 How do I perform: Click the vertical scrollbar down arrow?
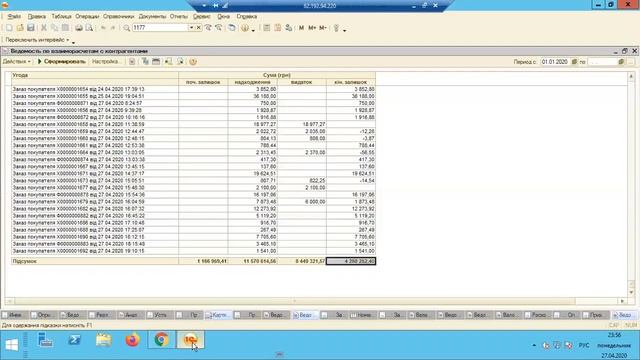[631, 292]
